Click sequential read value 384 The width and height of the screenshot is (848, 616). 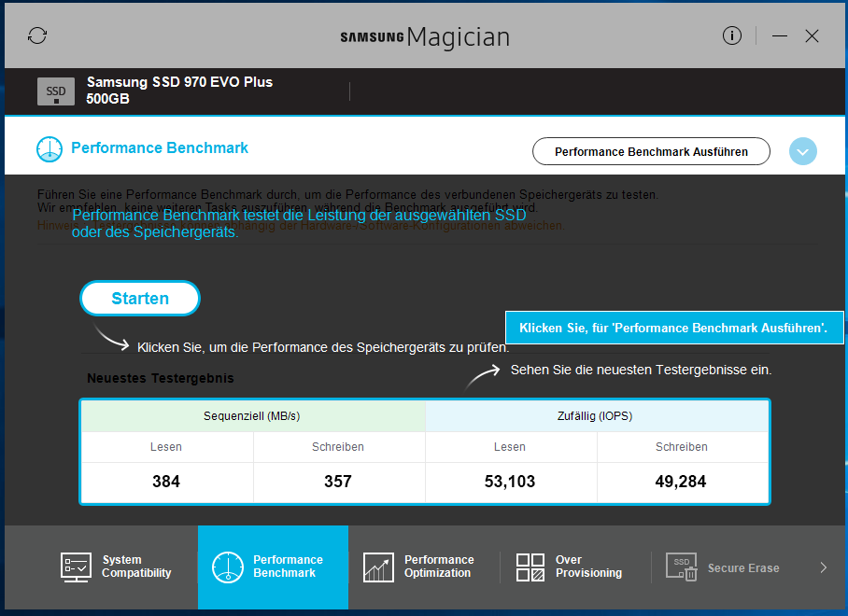click(x=166, y=482)
